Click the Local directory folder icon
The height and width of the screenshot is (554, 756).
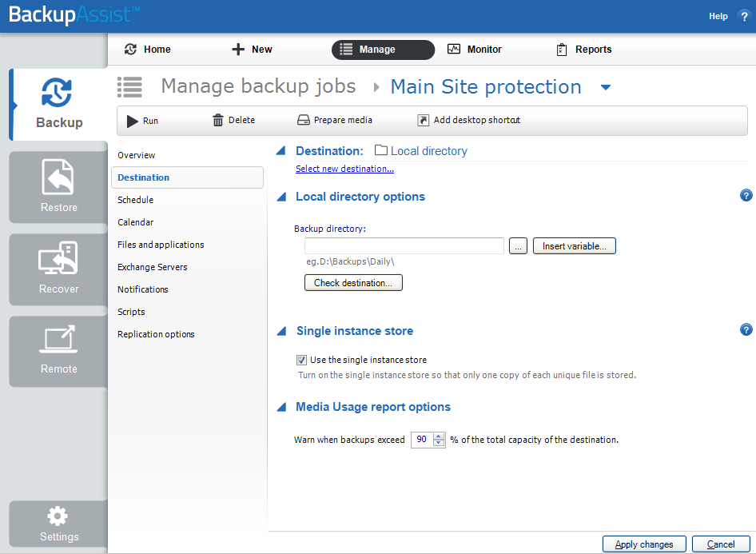click(381, 150)
